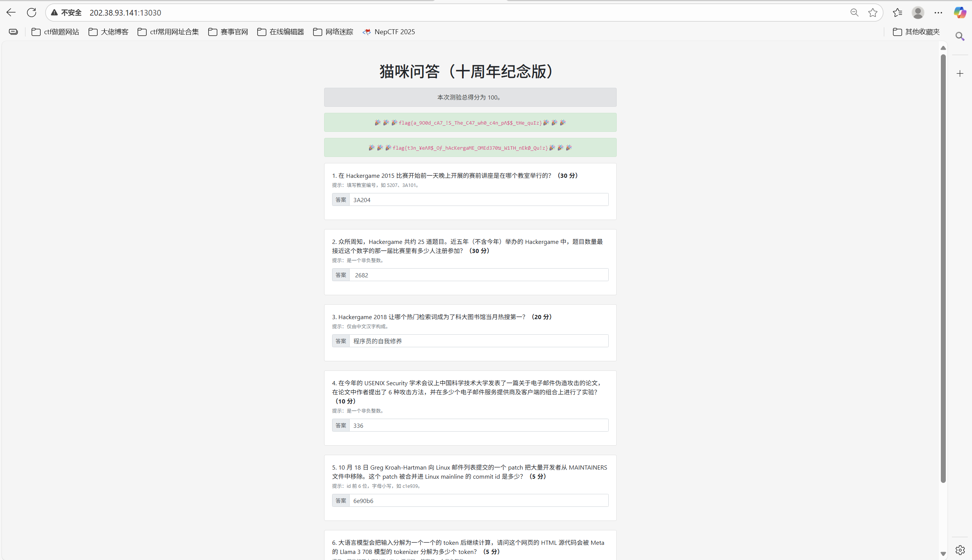Click question 3 text about Hackergame 2018
Image resolution: width=972 pixels, height=560 pixels.
click(x=442, y=317)
